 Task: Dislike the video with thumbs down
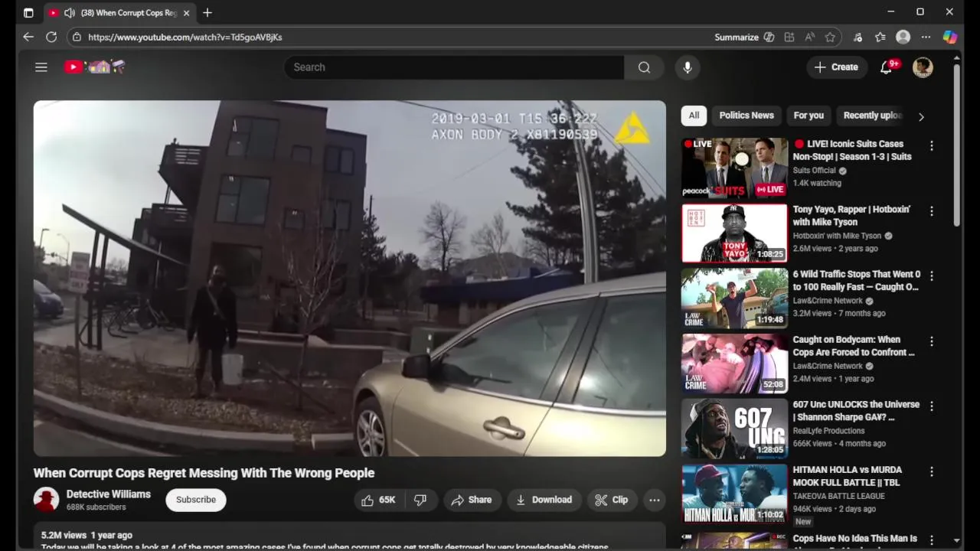pyautogui.click(x=420, y=500)
